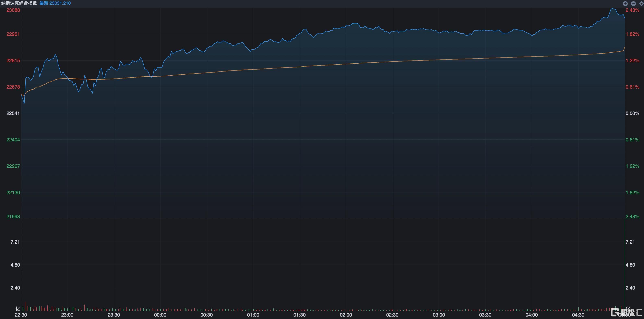Click the green 1.22% percent label

[632, 166]
